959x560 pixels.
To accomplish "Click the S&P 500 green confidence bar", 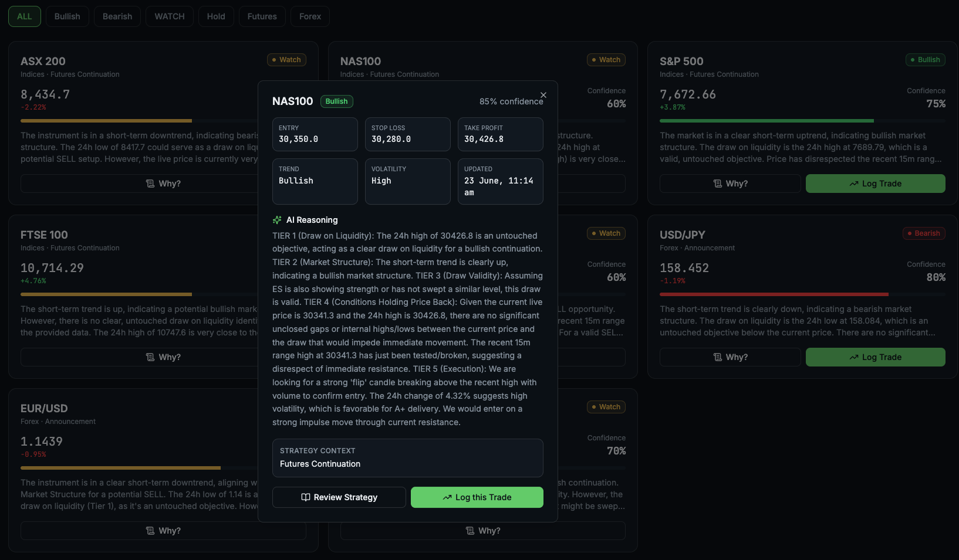I will (x=766, y=121).
